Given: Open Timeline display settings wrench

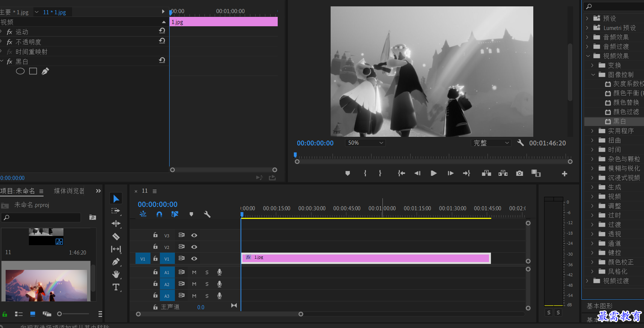Looking at the screenshot, I should (207, 214).
